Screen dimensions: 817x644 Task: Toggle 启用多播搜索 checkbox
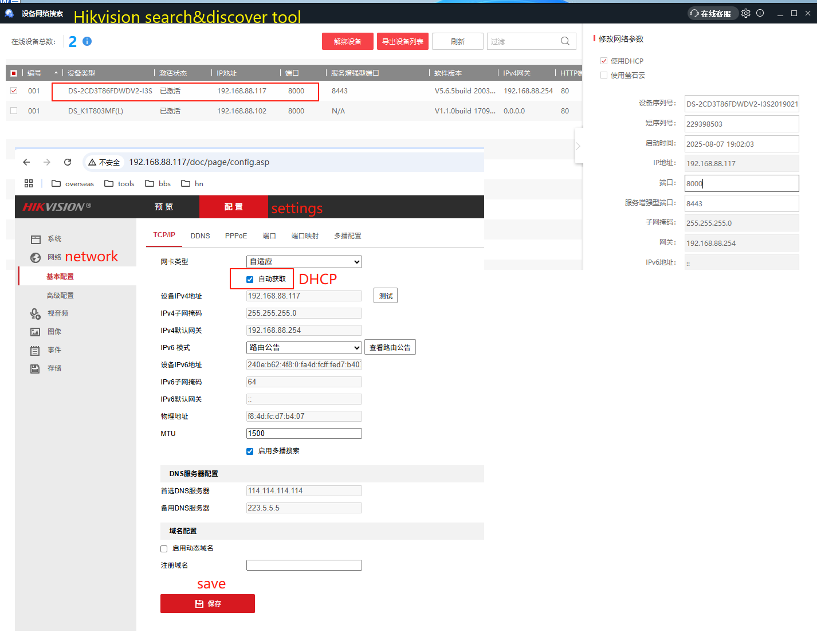click(x=250, y=451)
